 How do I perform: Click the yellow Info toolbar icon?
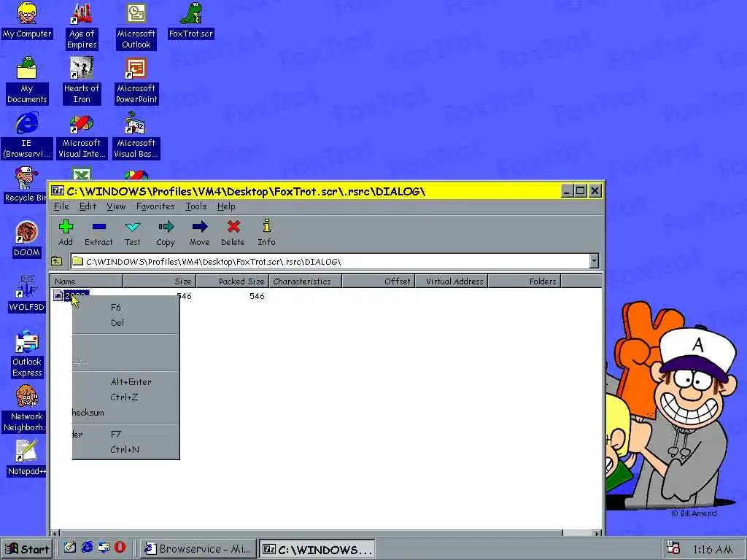click(x=267, y=227)
